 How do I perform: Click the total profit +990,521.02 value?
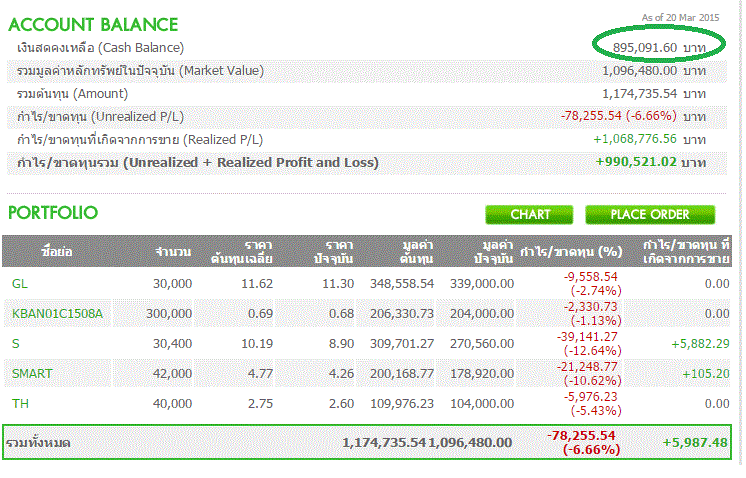(636, 161)
